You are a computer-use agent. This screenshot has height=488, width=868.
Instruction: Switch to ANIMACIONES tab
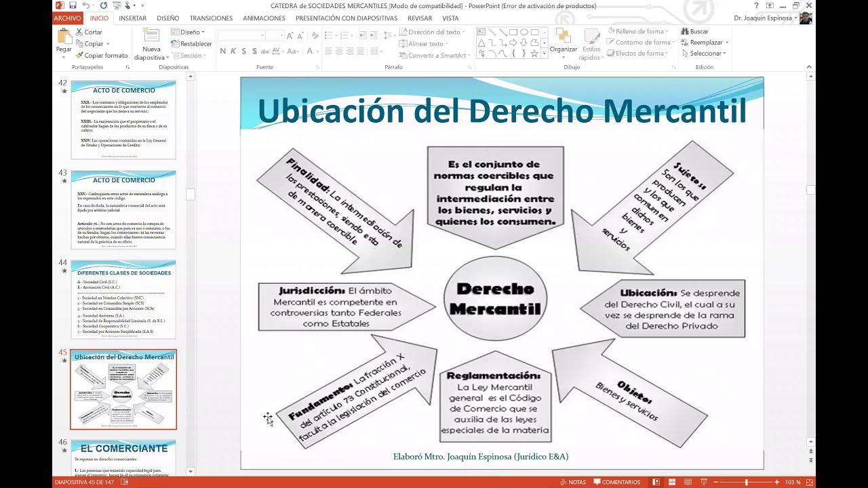pos(264,18)
